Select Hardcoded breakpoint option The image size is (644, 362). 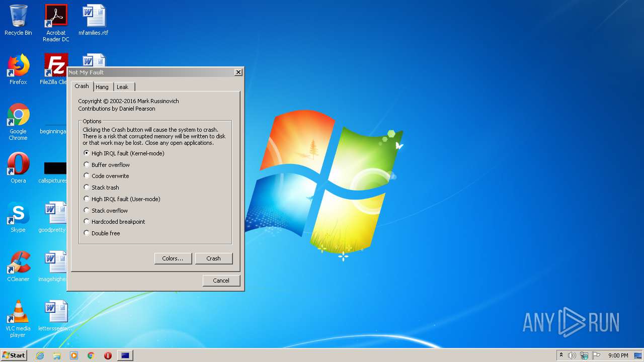pyautogui.click(x=114, y=222)
